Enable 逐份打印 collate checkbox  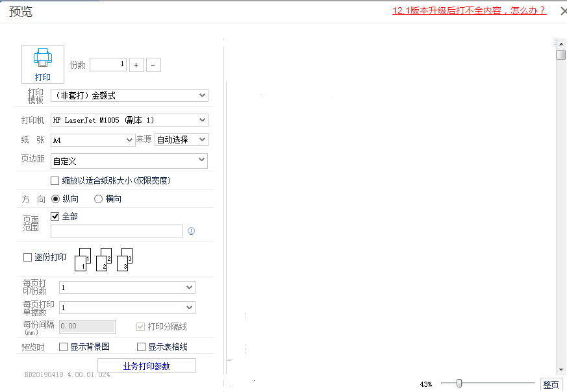click(x=27, y=258)
